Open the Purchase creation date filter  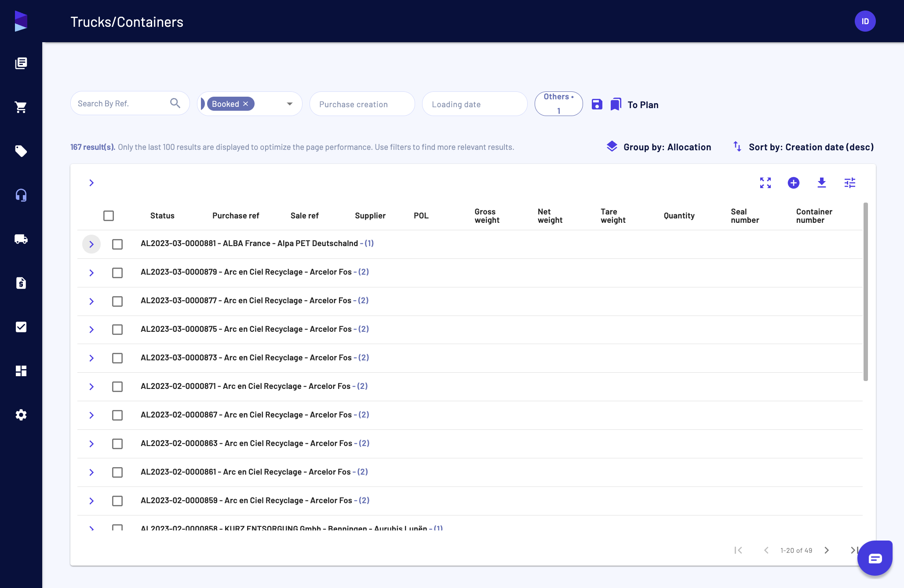(362, 104)
